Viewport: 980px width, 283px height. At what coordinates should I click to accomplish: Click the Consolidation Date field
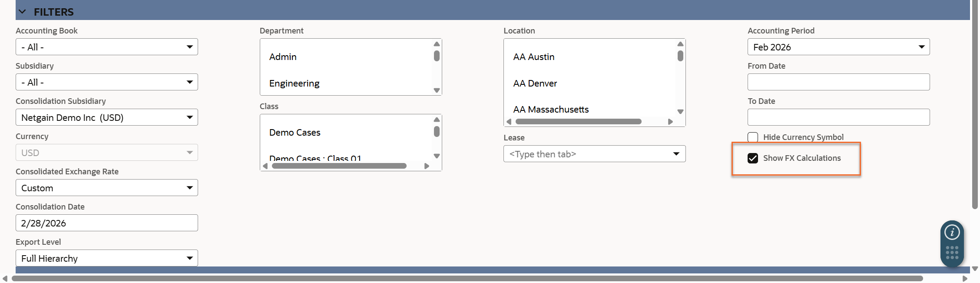[x=106, y=223]
